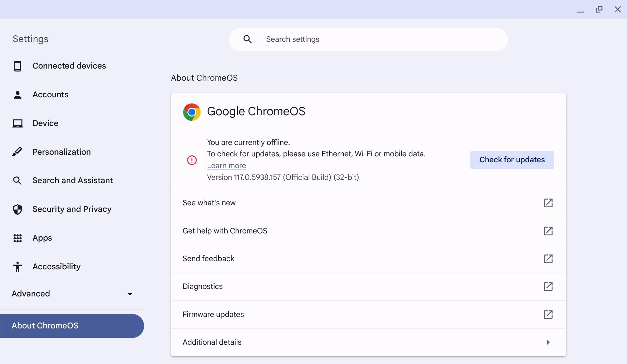
Task: Click the offline warning alert icon
Action: pos(192,160)
